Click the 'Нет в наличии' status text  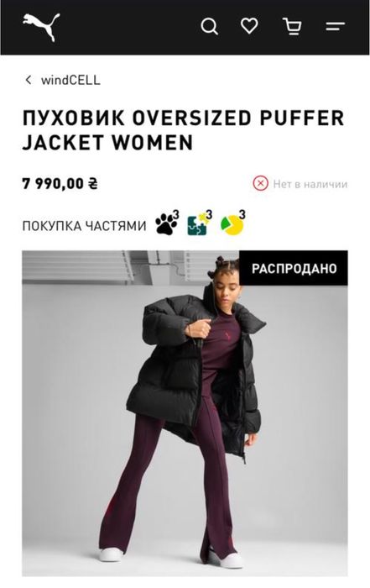pyautogui.click(x=310, y=184)
